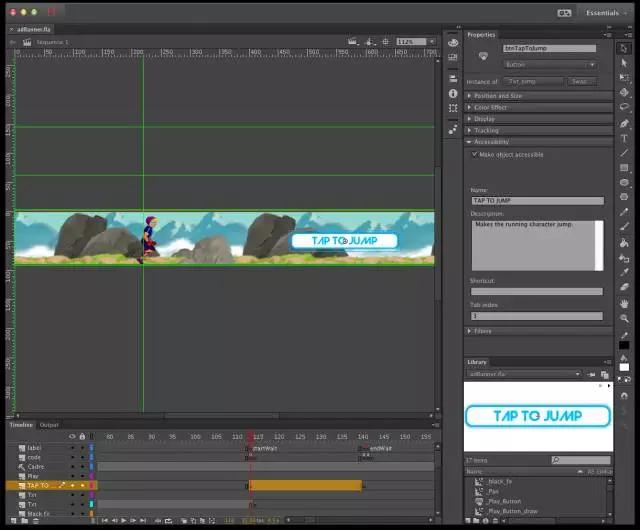This screenshot has width=640, height=530.
Task: Click the Library search field
Action: click(x=581, y=460)
